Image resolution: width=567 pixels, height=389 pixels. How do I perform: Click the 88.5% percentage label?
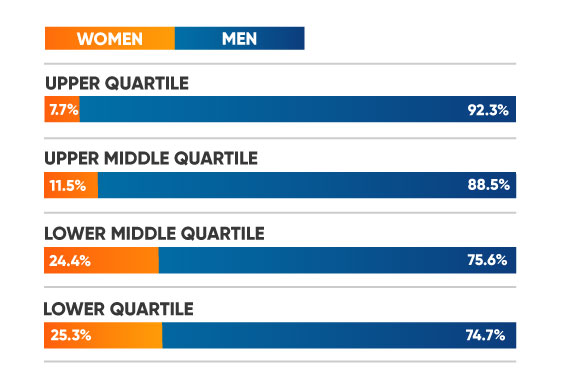[x=489, y=185]
